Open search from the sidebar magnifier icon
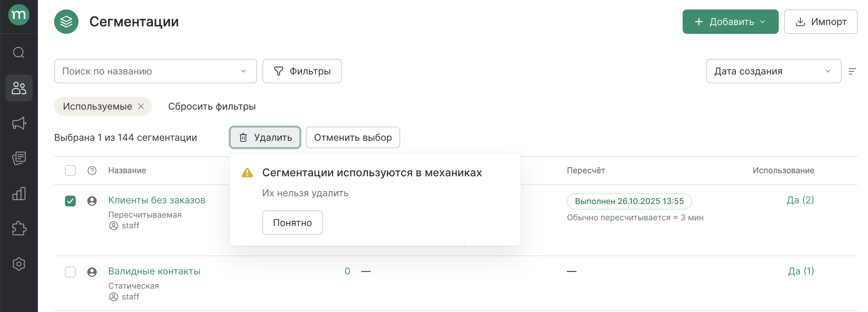 (19, 53)
